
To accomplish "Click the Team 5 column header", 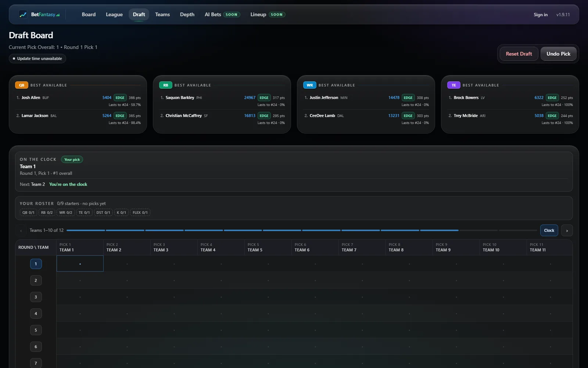I will 268,247.
